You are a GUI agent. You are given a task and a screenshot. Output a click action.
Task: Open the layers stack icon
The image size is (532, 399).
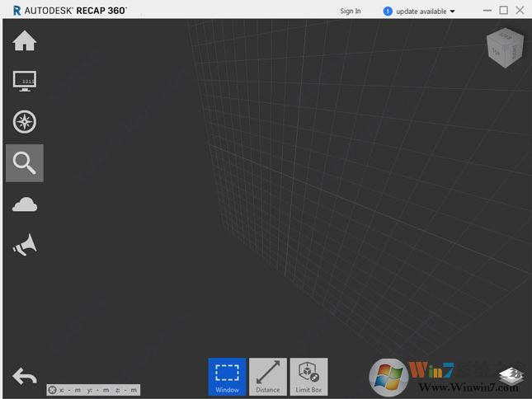(511, 377)
